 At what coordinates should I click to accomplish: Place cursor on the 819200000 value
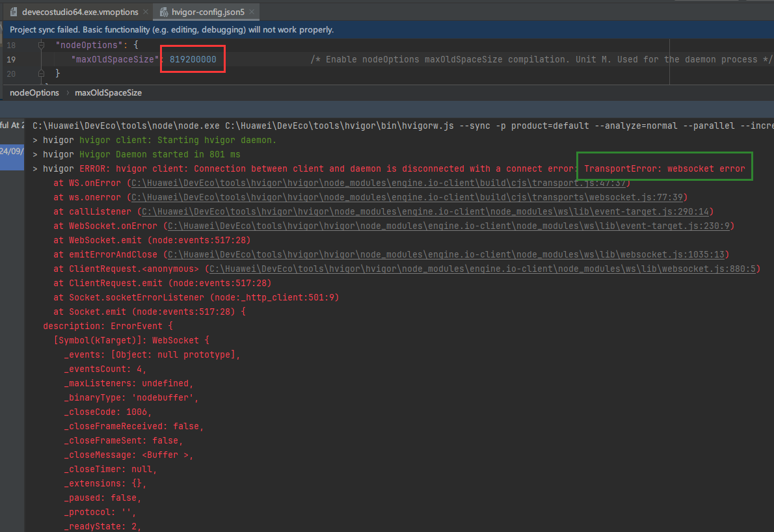[x=193, y=60]
